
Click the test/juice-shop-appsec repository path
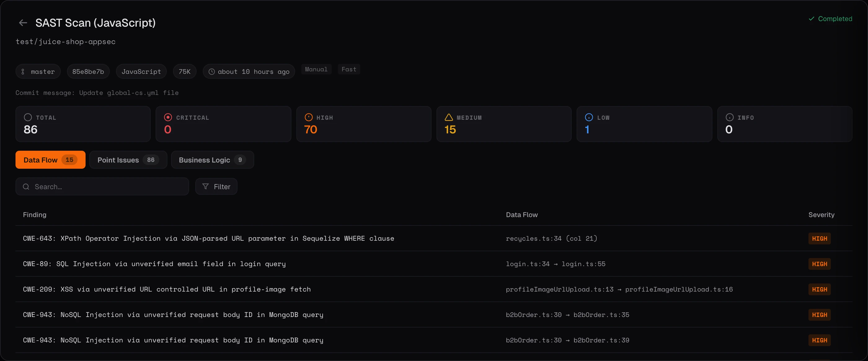(x=65, y=42)
